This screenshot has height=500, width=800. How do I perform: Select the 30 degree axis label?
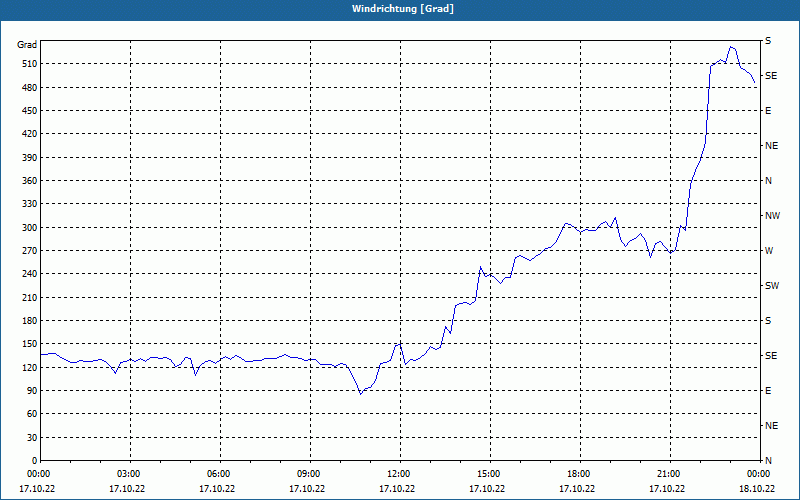(x=31, y=437)
